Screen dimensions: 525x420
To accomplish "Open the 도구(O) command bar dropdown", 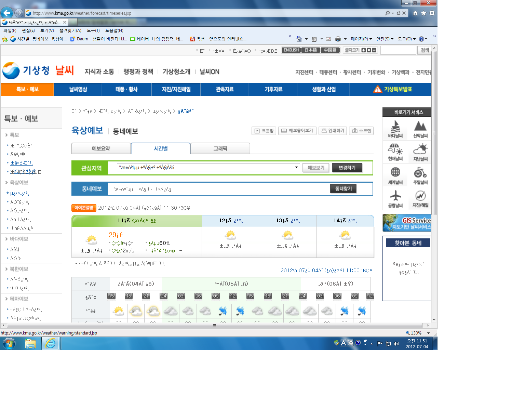I will point(407,39).
